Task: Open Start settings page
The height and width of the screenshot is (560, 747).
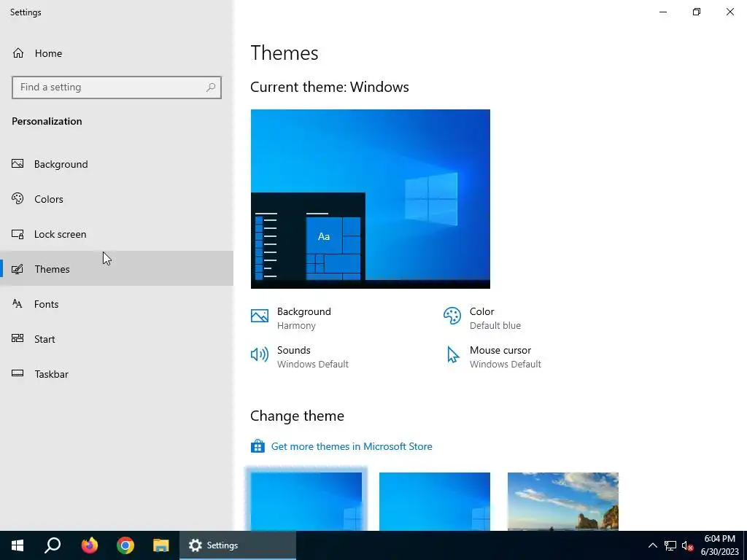Action: [x=116, y=338]
